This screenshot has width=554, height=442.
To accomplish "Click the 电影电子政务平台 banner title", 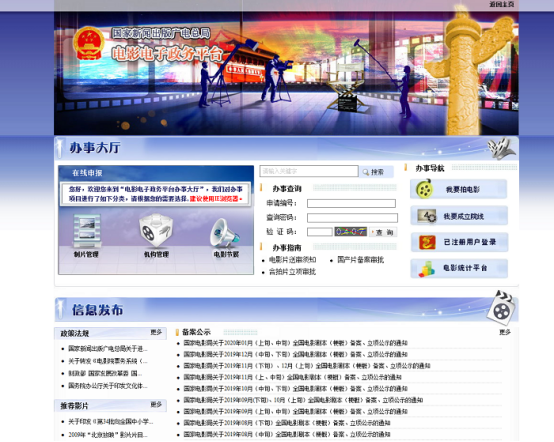I will pos(167,54).
